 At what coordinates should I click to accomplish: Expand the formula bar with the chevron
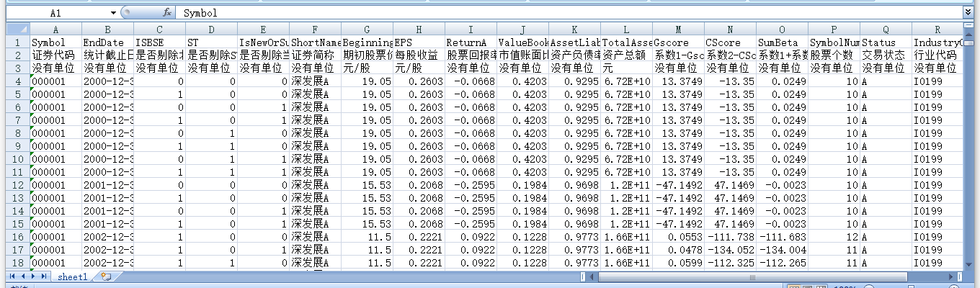(x=967, y=13)
